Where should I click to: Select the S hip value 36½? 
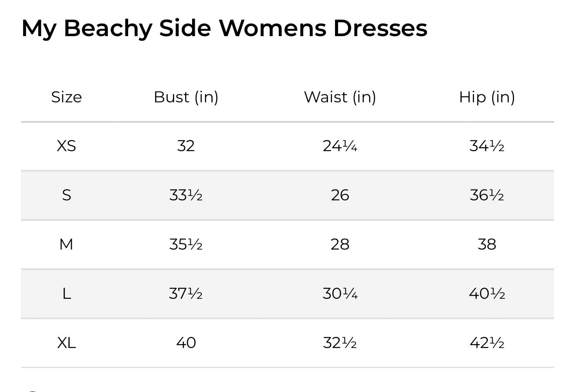tap(487, 195)
